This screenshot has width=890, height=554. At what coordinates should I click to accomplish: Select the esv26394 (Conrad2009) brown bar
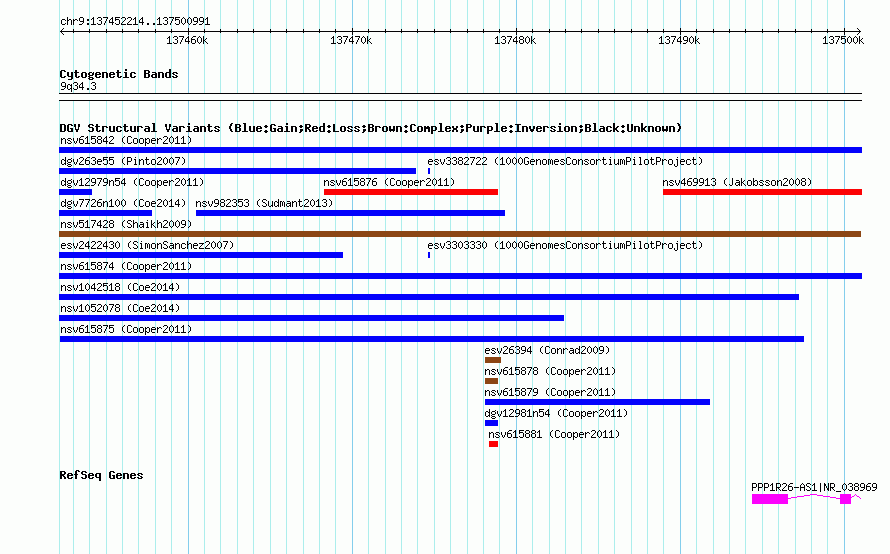click(x=493, y=360)
